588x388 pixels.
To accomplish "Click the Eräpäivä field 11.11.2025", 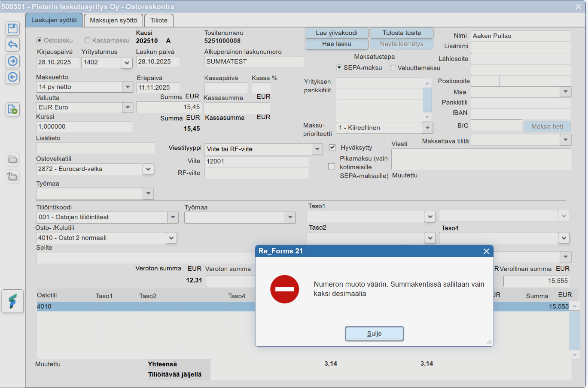I will click(158, 88).
